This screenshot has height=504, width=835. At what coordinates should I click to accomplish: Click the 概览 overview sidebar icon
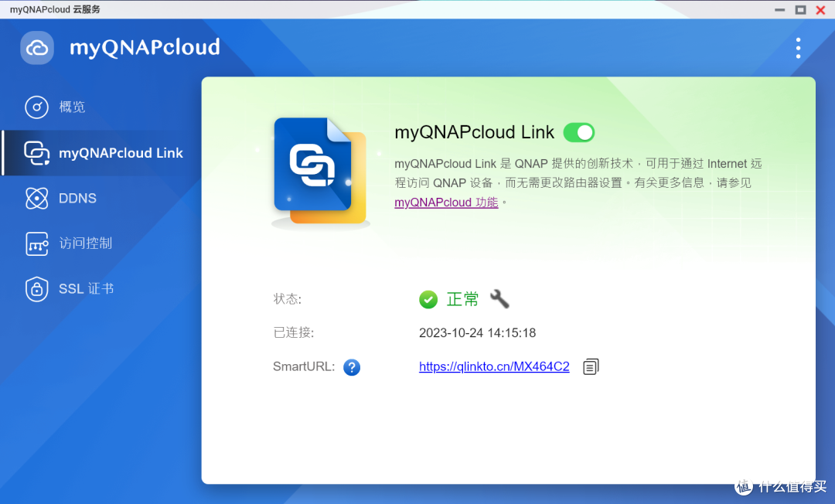37,107
